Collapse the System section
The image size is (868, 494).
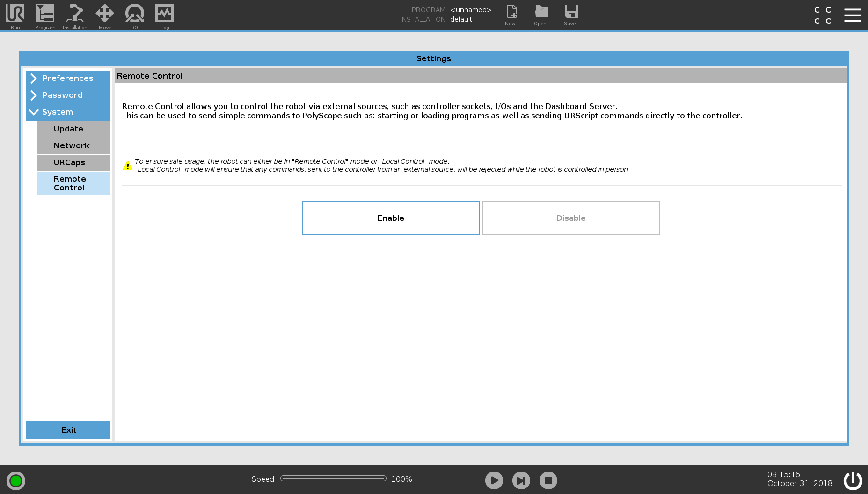tap(68, 112)
